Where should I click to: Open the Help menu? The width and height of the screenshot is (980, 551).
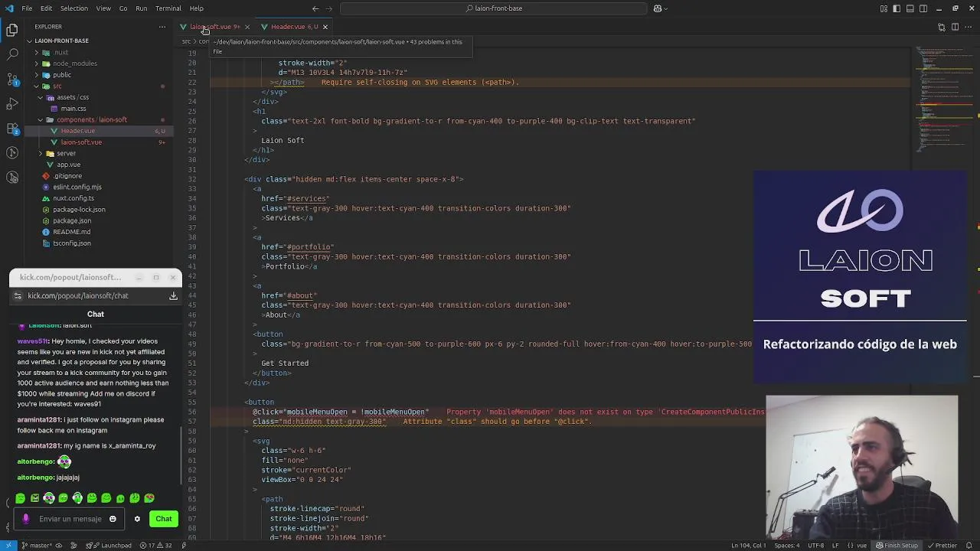coord(197,8)
